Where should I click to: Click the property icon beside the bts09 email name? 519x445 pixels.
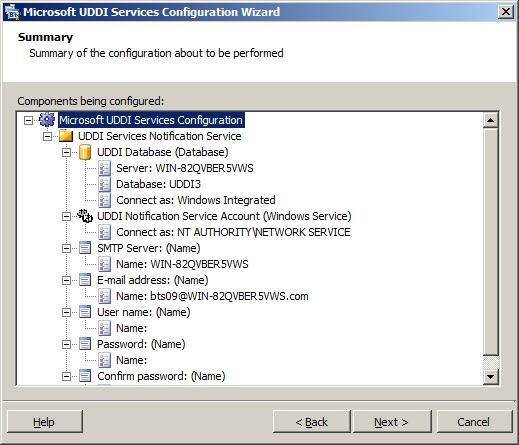(104, 296)
